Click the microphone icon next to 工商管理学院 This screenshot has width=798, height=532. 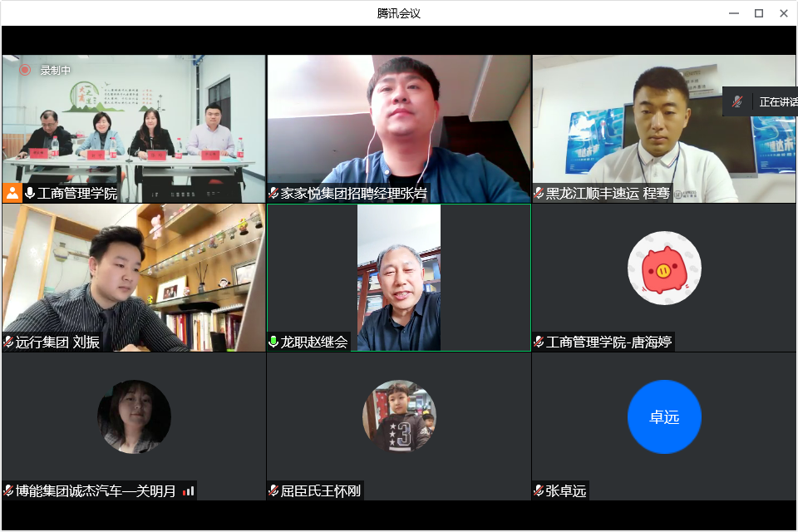coord(30,194)
